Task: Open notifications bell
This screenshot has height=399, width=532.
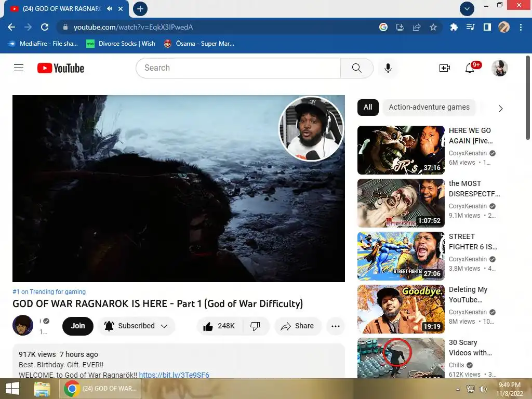Action: (x=470, y=68)
